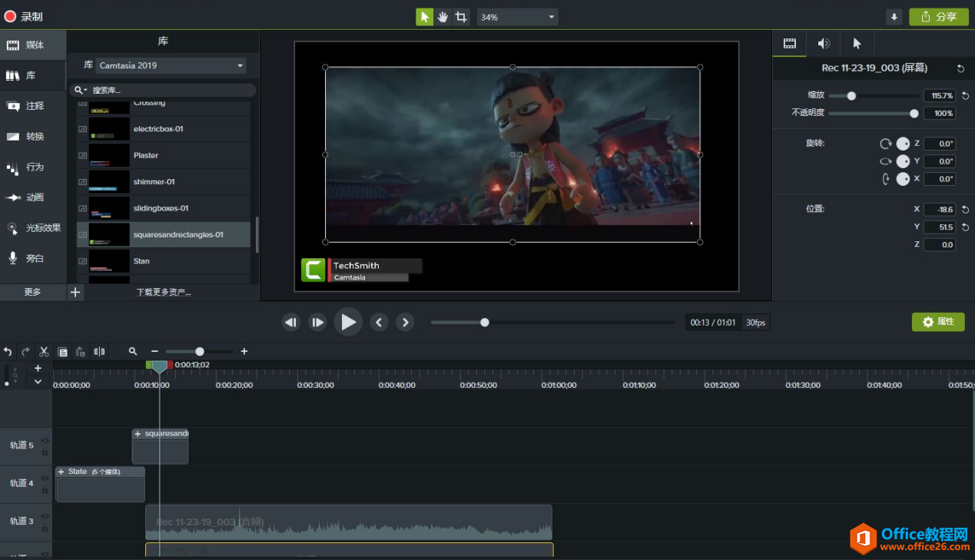Click the plus add button beside 更多
The height and width of the screenshot is (560, 975).
pos(75,292)
